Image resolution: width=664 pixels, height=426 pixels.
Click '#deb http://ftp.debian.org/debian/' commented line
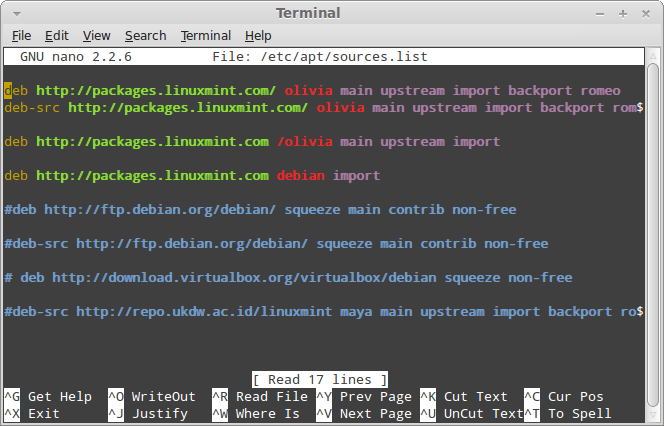(x=260, y=210)
